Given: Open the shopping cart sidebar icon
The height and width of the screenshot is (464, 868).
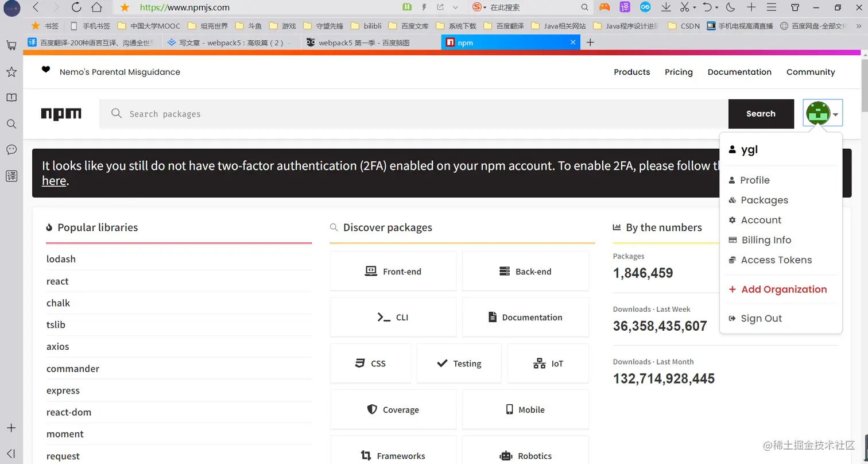Looking at the screenshot, I should 11,45.
